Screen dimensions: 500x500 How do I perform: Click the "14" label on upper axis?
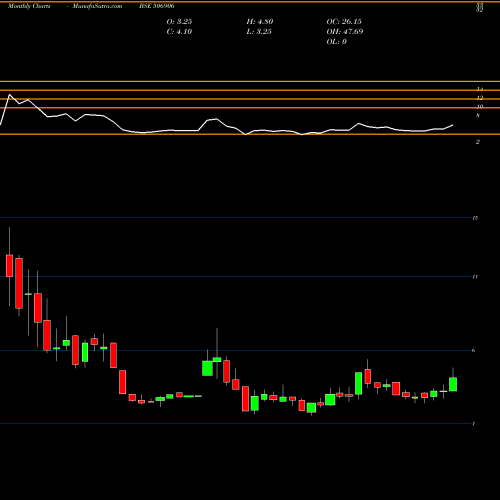pyautogui.click(x=480, y=89)
